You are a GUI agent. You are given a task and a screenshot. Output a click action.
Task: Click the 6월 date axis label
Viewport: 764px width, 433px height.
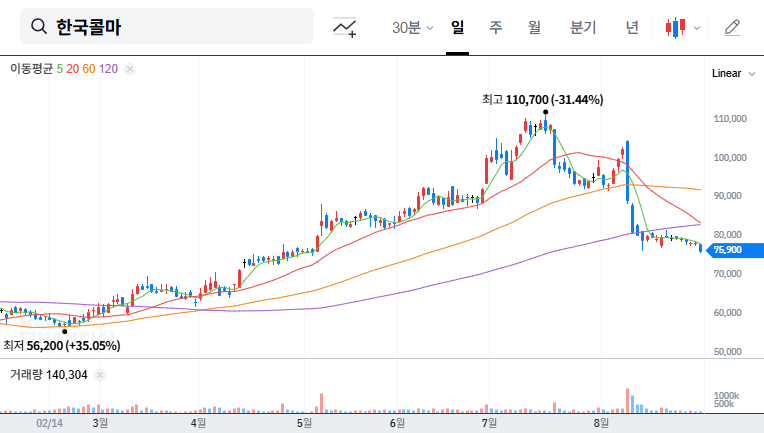coord(397,423)
